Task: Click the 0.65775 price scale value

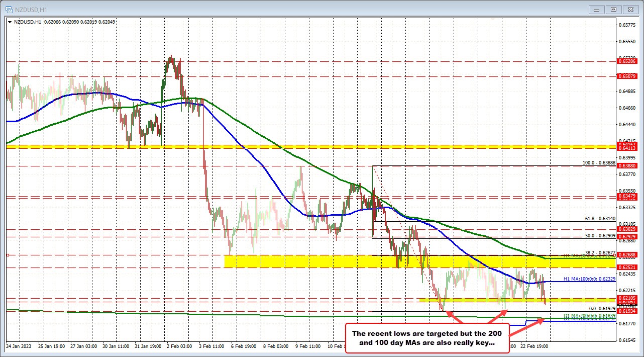Action: 628,25
